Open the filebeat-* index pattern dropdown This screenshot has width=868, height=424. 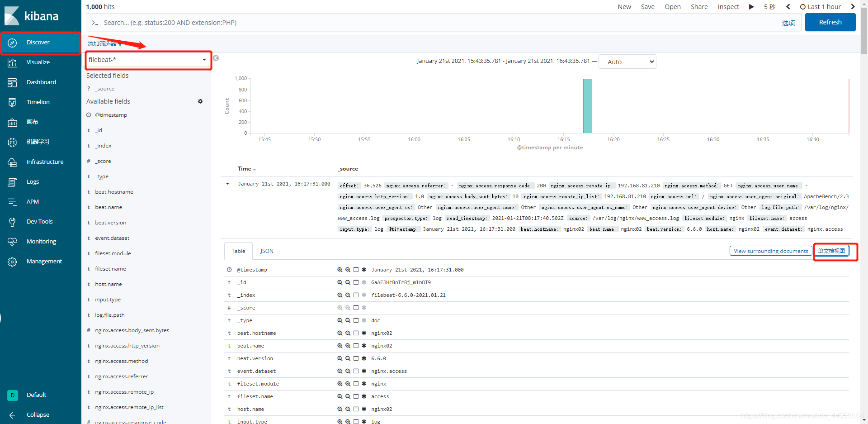tap(148, 60)
